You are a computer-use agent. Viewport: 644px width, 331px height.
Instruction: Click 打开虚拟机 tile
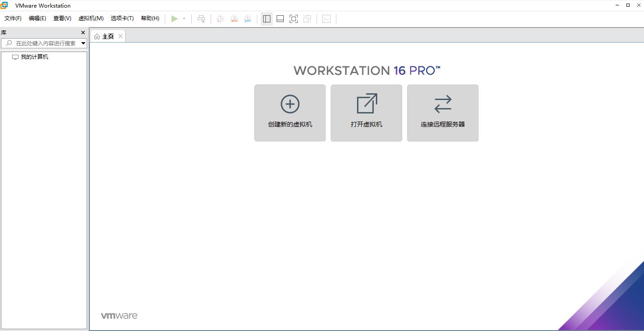tap(366, 113)
